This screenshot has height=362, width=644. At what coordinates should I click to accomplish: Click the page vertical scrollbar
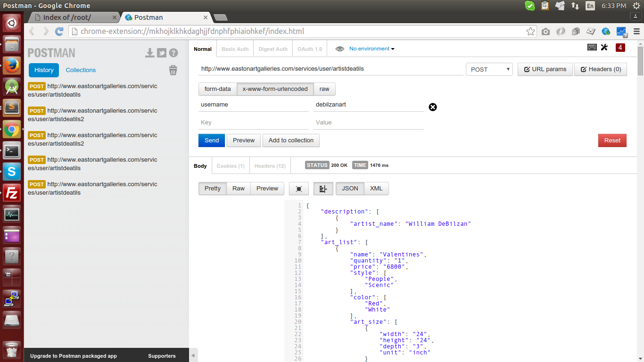click(x=640, y=61)
